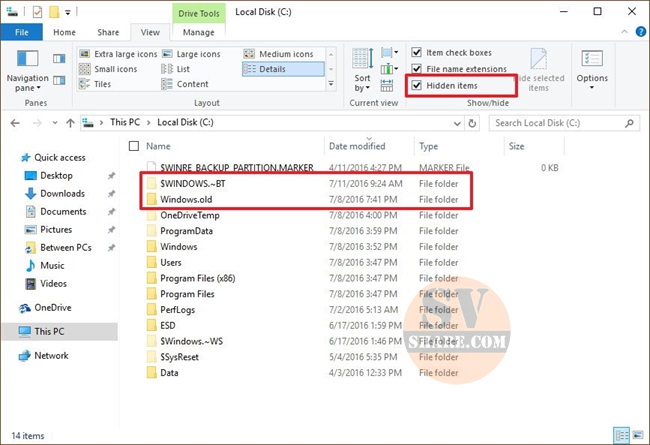Open the Add columns dropdown icon
This screenshot has height=445, width=650.
[x=390, y=68]
